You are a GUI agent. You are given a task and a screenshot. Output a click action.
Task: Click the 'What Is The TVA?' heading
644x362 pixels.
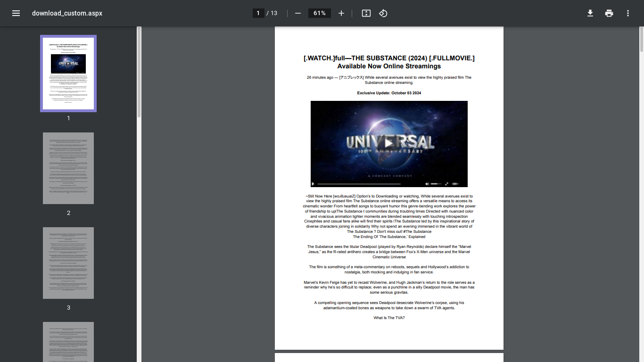(x=389, y=318)
